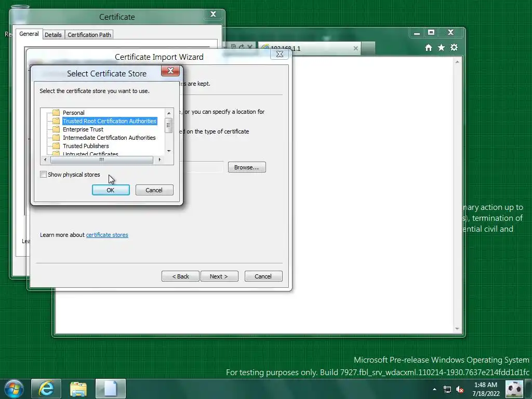Click the Personal folder icon
The width and height of the screenshot is (532, 399).
(x=56, y=113)
